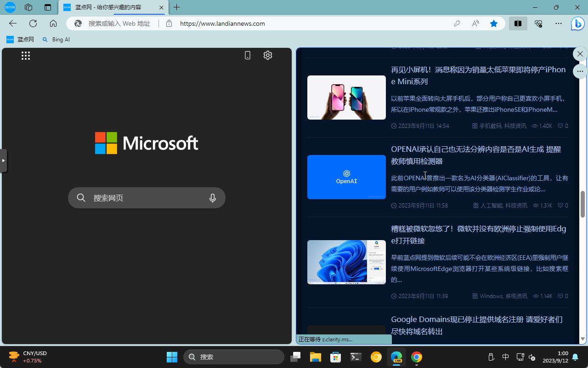
Task: Close the right split screen pane
Action: [x=580, y=54]
